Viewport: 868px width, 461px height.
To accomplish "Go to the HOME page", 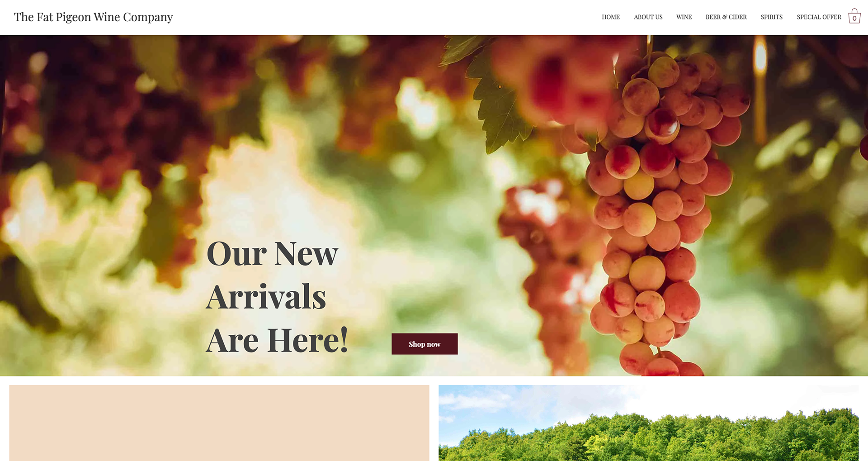I will (x=610, y=17).
